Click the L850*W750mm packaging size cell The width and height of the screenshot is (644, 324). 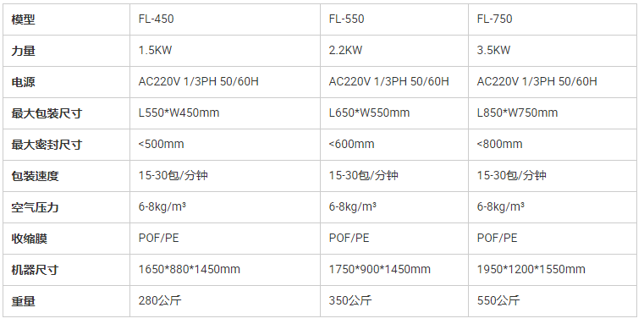[x=553, y=113]
